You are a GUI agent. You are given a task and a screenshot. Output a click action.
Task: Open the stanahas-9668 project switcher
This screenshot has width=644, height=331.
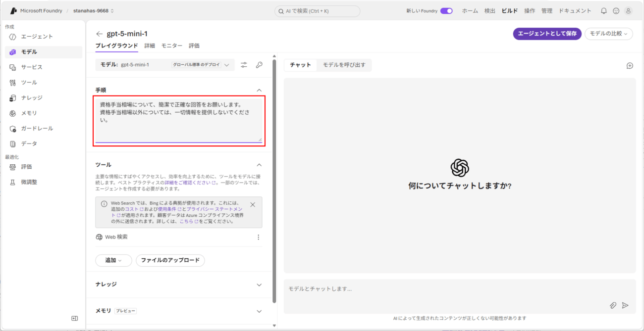pyautogui.click(x=94, y=11)
